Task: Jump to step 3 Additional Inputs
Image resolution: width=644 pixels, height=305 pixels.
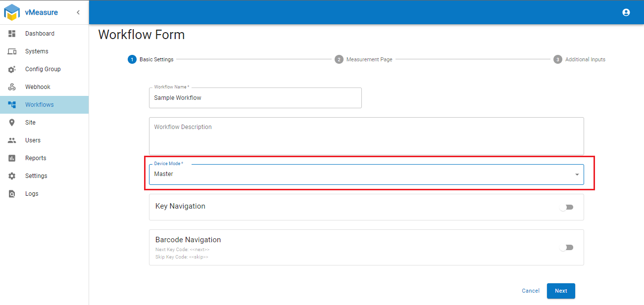Action: (579, 59)
